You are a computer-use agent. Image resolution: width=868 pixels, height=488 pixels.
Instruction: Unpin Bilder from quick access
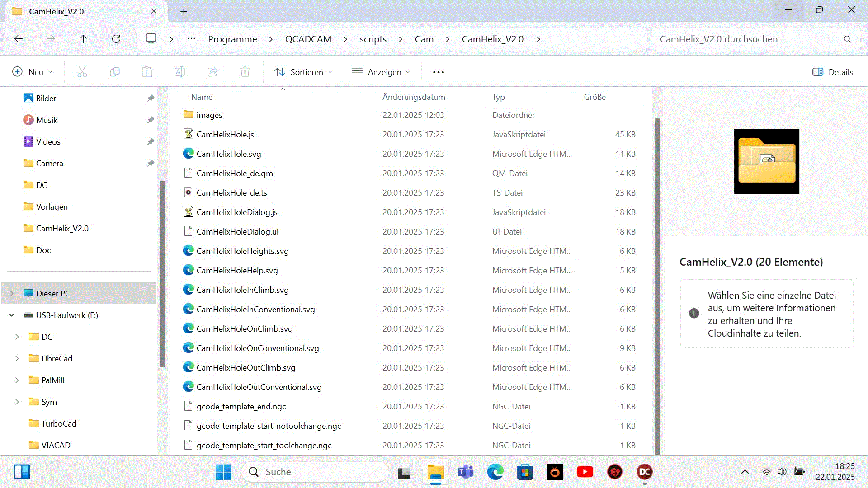151,98
